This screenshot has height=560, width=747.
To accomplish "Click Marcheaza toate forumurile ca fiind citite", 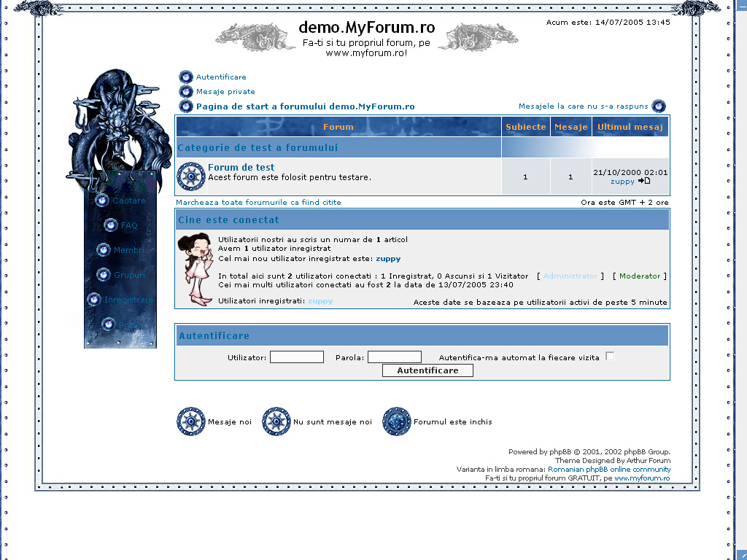I will (x=258, y=203).
